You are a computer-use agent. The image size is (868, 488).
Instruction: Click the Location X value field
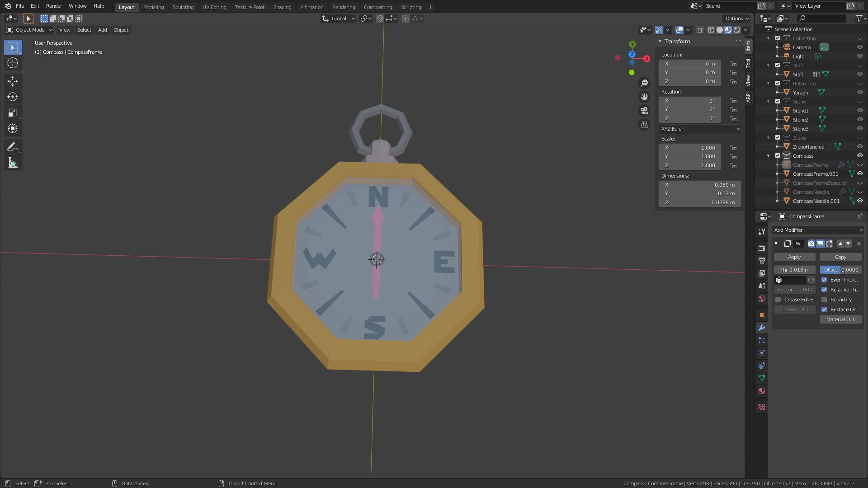click(690, 64)
